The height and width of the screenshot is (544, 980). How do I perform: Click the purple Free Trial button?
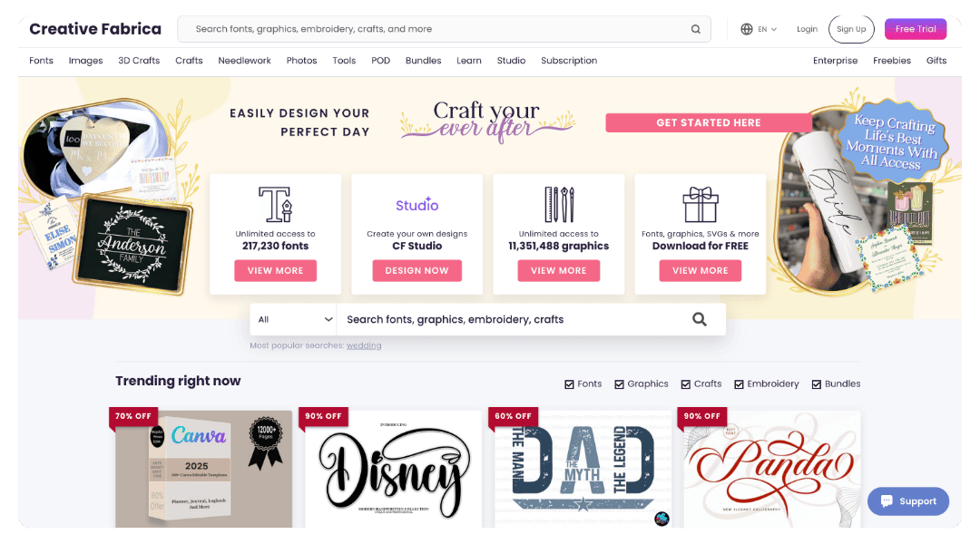pos(915,29)
